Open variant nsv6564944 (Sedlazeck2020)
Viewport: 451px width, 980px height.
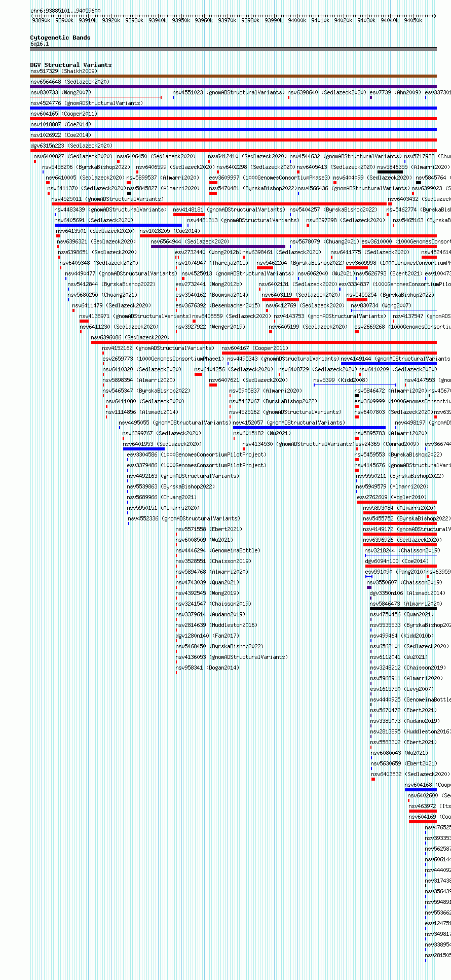click(x=190, y=242)
